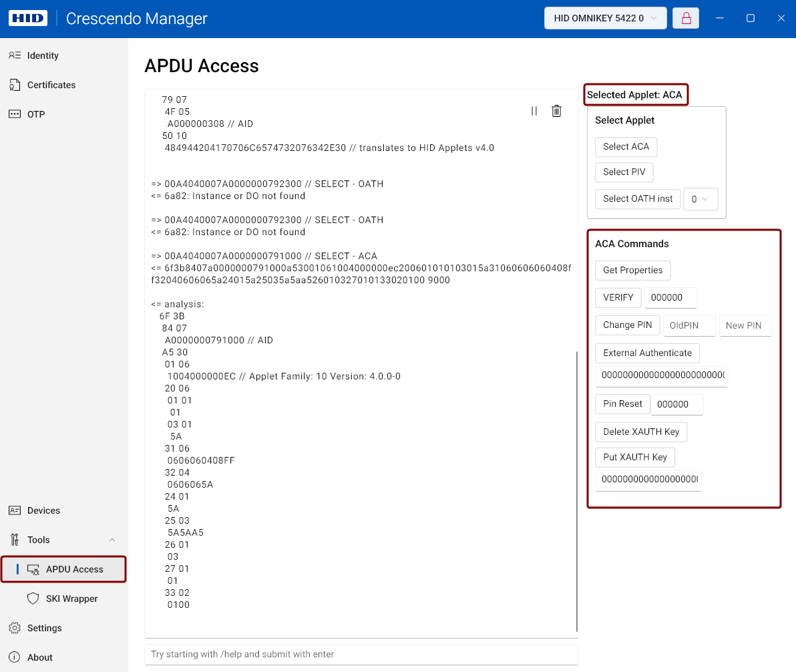Click the Change PIN button
796x672 pixels.
click(x=628, y=325)
